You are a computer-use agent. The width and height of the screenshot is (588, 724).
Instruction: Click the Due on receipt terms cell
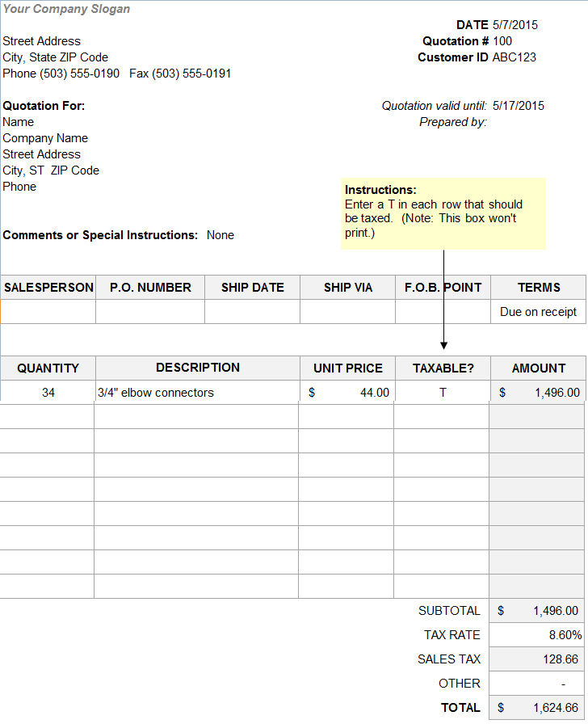(x=538, y=312)
